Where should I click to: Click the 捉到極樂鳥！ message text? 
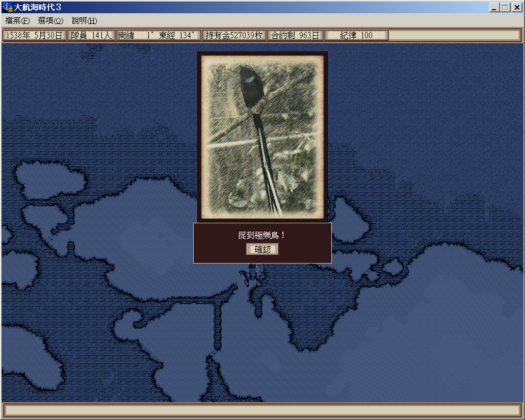tap(262, 235)
